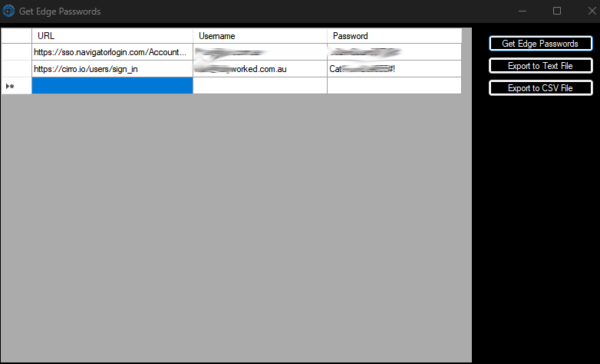Click the Get Edge Passwords app icon in title bar
The image size is (600, 364).
8,11
